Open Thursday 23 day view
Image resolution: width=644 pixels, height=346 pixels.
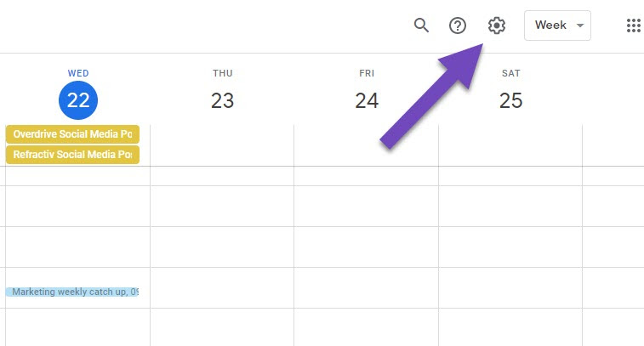pos(222,100)
